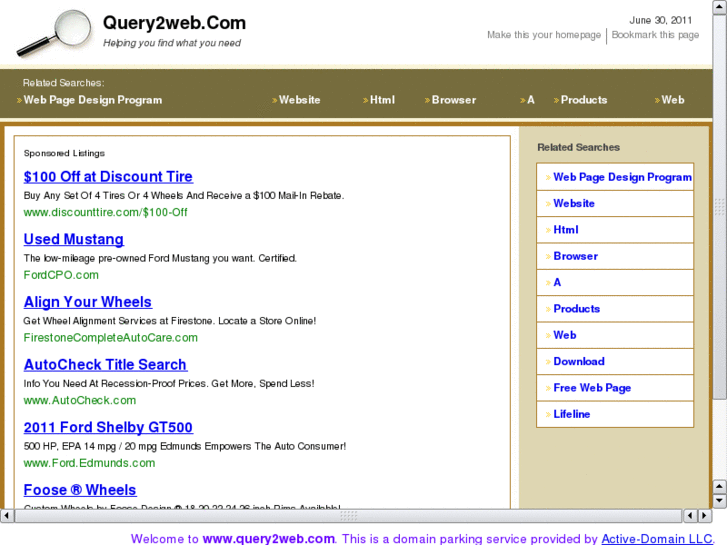The width and height of the screenshot is (727, 545).
Task: Click 'Get Wheel Alignment Services at Firestone' description
Action: click(x=170, y=321)
